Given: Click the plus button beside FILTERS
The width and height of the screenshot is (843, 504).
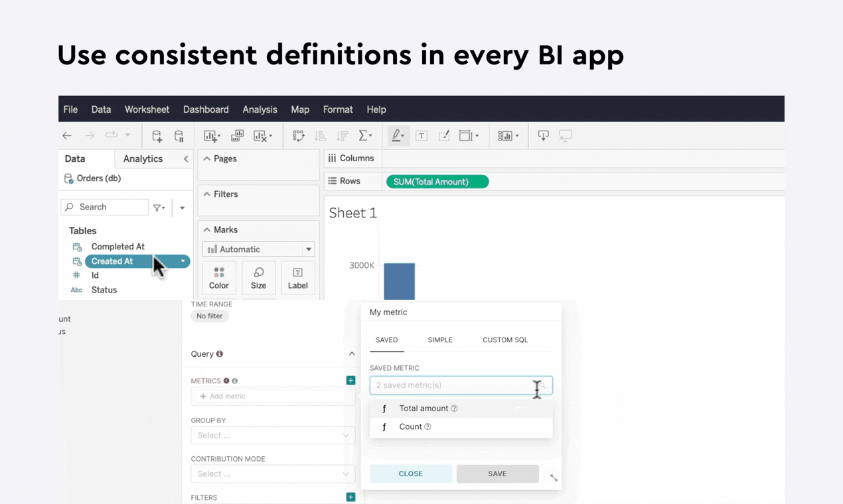Looking at the screenshot, I should [350, 497].
